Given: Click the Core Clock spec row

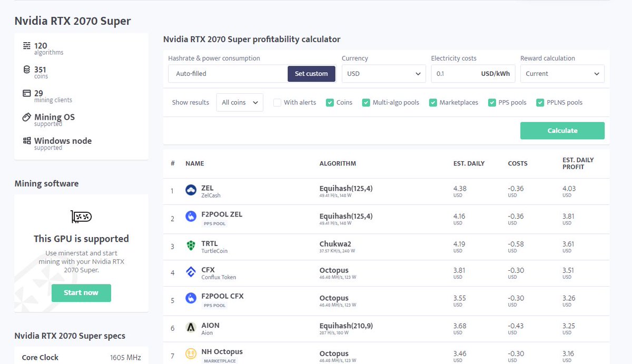Looking at the screenshot, I should (x=81, y=357).
